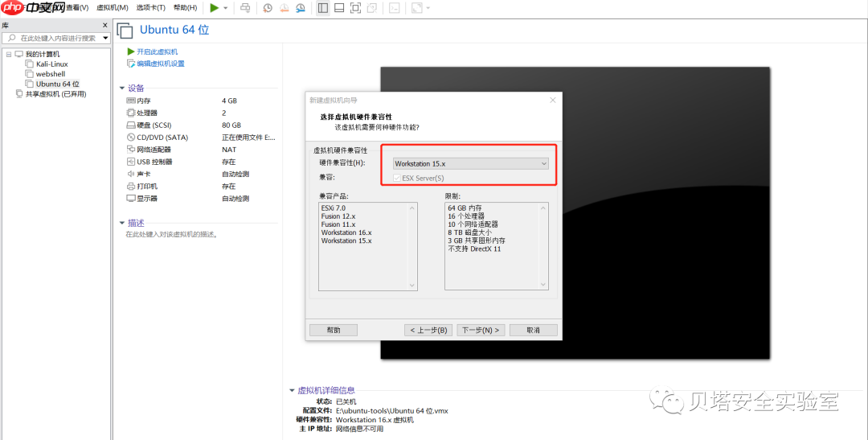Click the 内存 memory device icon
This screenshot has width=868, height=440.
click(131, 101)
